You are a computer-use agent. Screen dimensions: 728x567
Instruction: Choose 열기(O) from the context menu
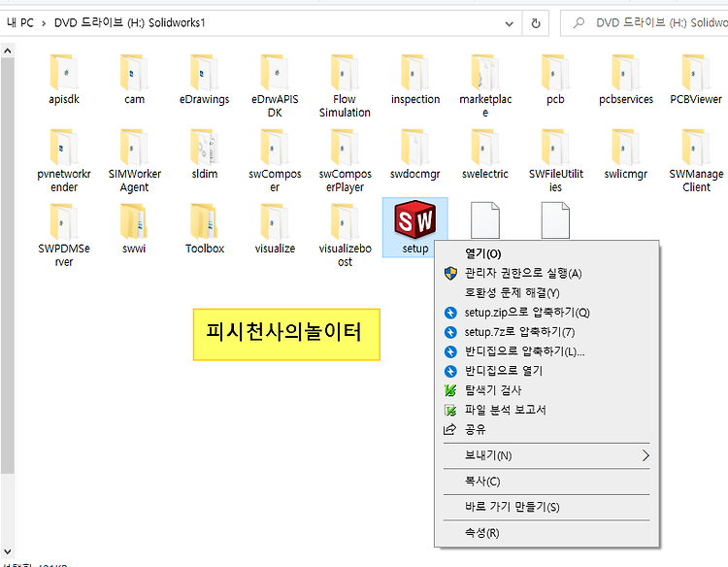coord(546,253)
